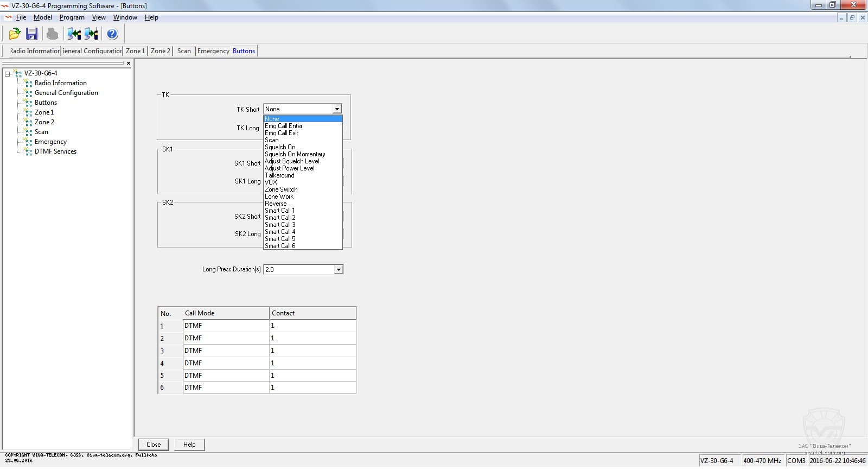
Task: Switch to the Scan tab
Action: tap(184, 51)
